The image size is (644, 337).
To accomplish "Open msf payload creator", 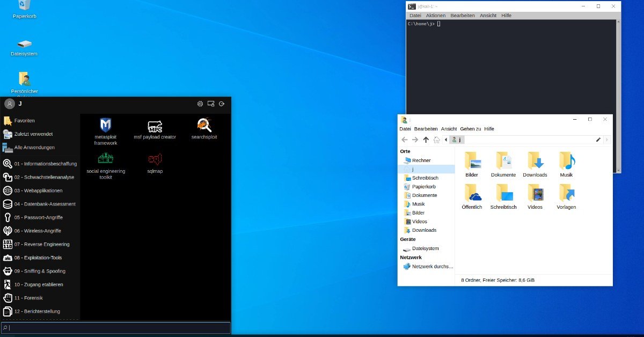I will point(155,129).
